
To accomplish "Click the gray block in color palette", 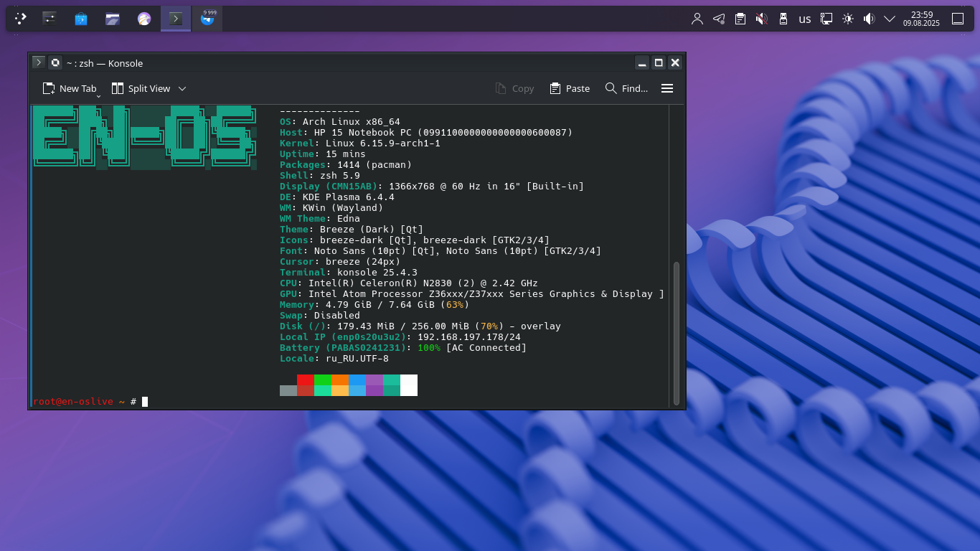I will click(x=288, y=390).
